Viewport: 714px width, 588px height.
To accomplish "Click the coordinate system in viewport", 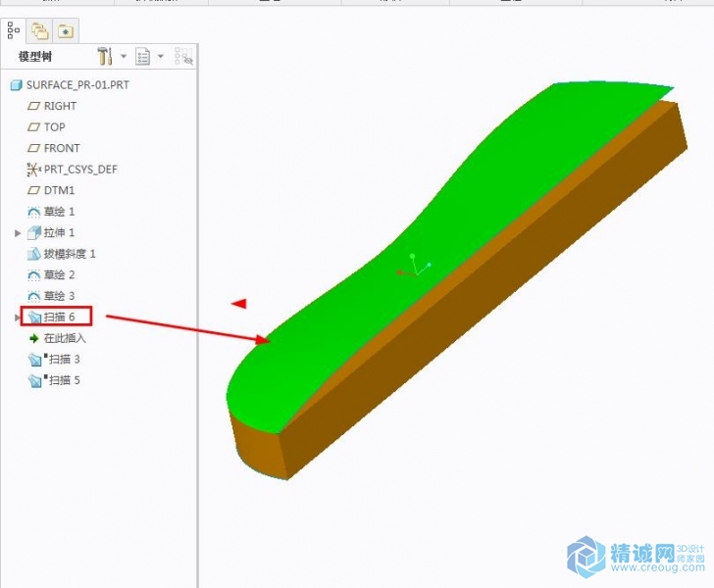I will point(414,266).
